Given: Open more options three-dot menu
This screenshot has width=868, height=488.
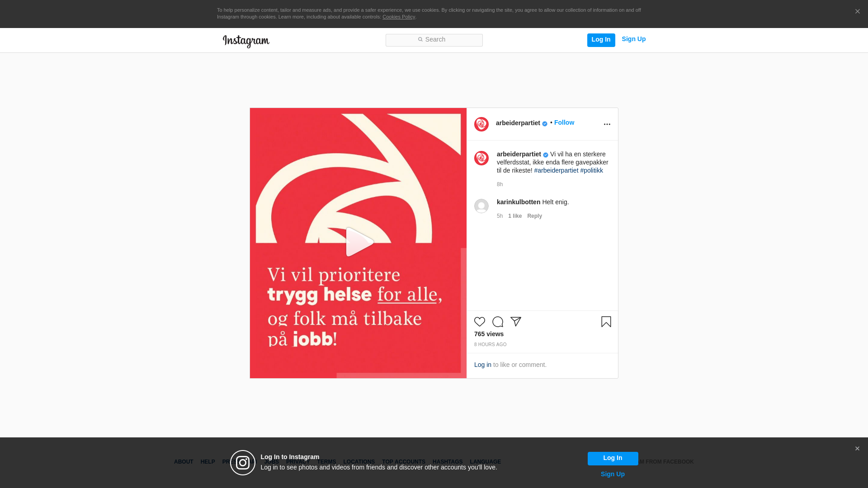Looking at the screenshot, I should [607, 124].
